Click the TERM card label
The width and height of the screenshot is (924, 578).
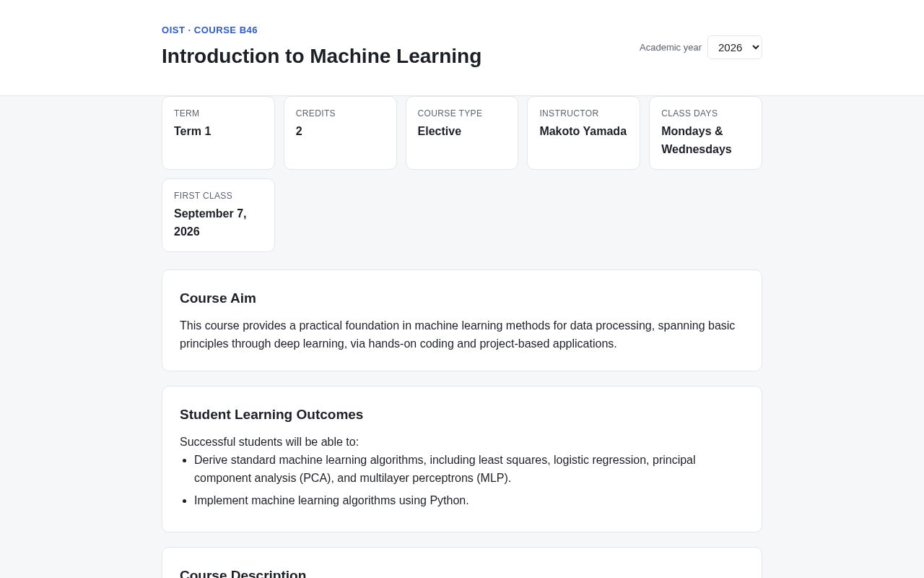coord(186,113)
